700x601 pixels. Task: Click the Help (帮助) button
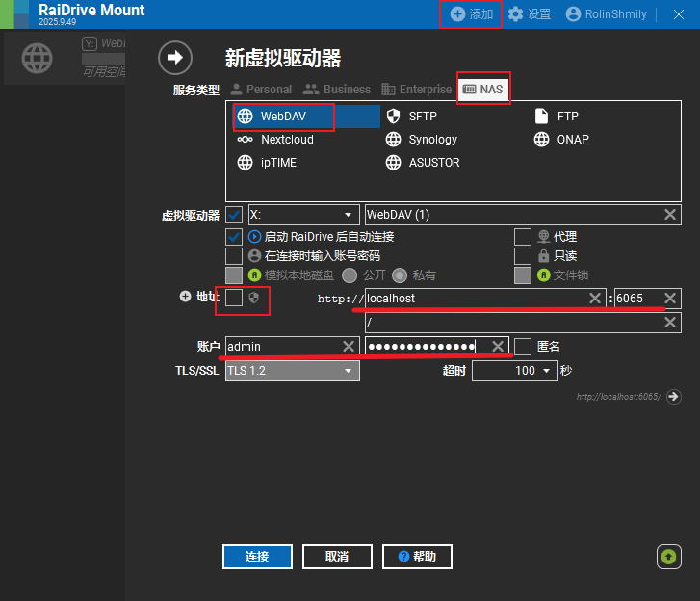point(417,557)
